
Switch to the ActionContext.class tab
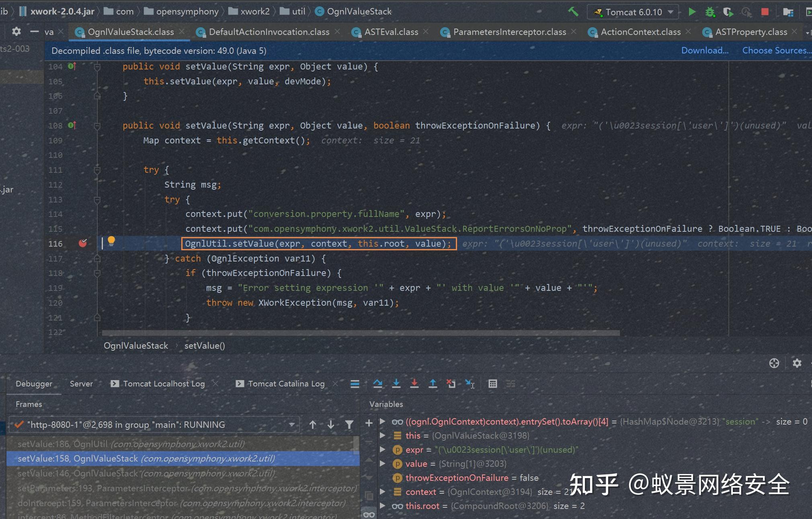tap(640, 32)
